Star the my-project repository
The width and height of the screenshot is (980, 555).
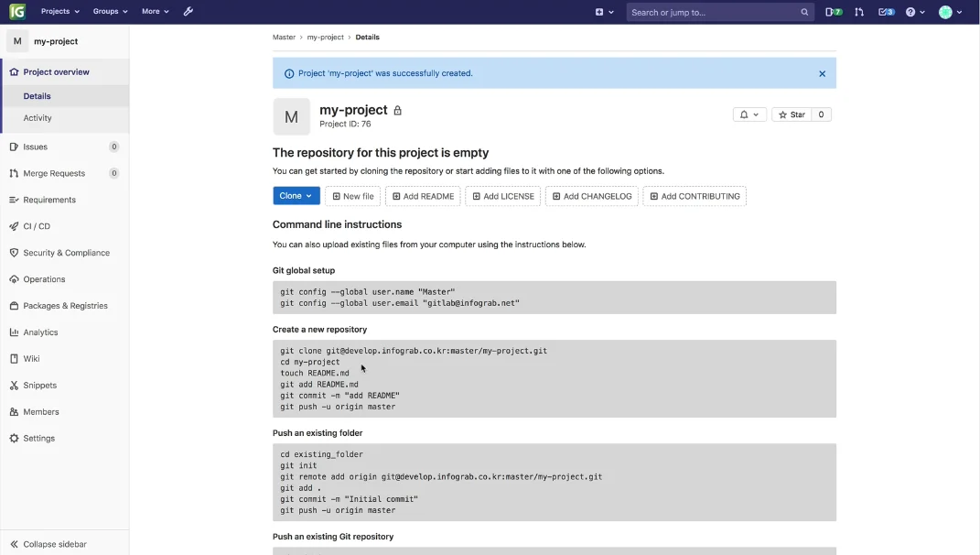pos(792,114)
